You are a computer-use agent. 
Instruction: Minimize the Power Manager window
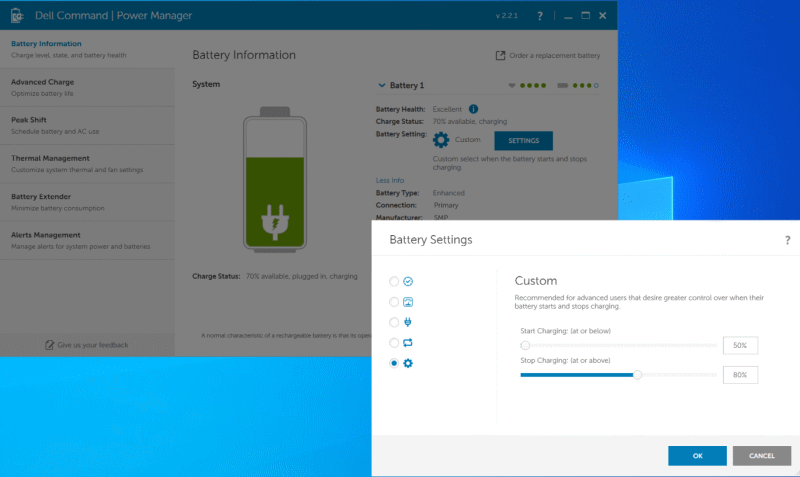coord(568,16)
